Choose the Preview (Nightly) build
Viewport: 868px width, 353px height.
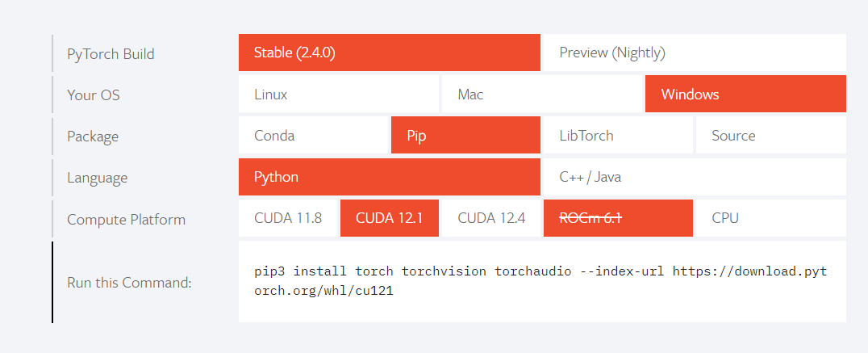click(x=694, y=53)
